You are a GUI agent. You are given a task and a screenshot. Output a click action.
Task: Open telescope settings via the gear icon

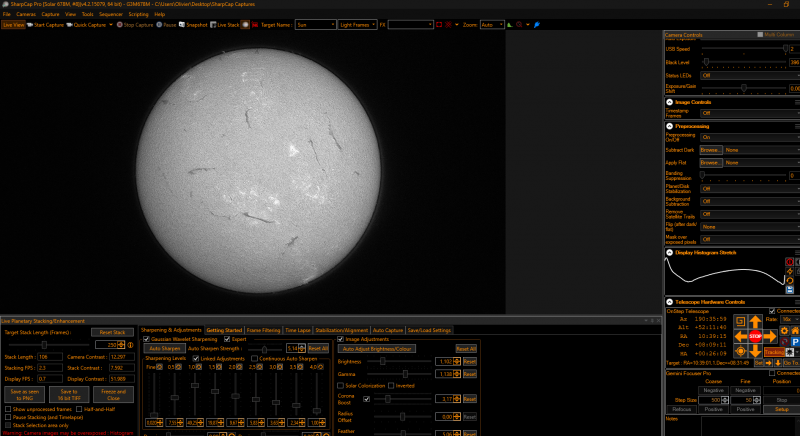[x=784, y=331]
